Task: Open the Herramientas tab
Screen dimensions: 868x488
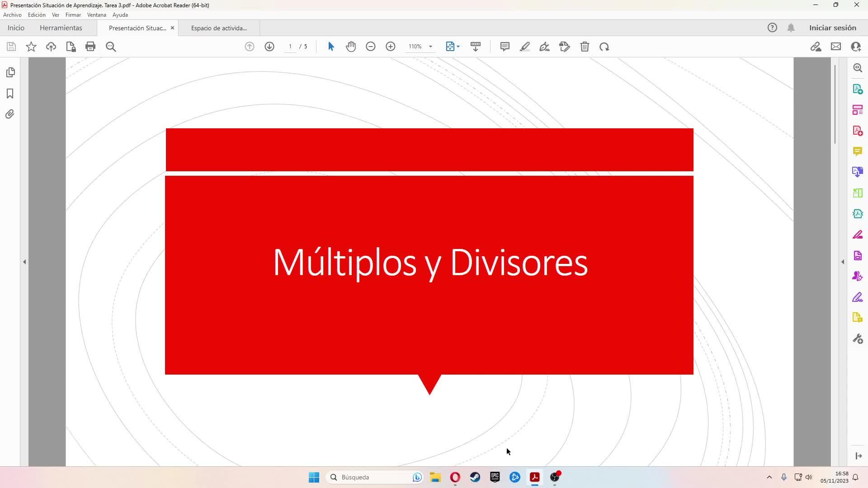Action: [x=61, y=28]
